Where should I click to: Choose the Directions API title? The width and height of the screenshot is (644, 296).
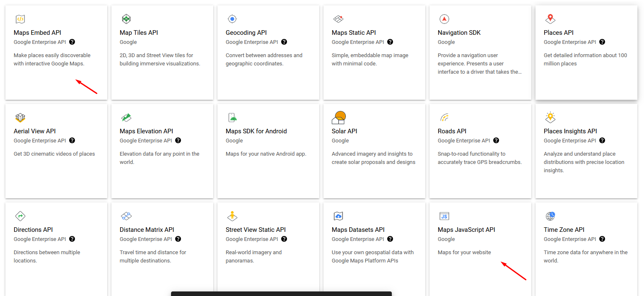33,230
